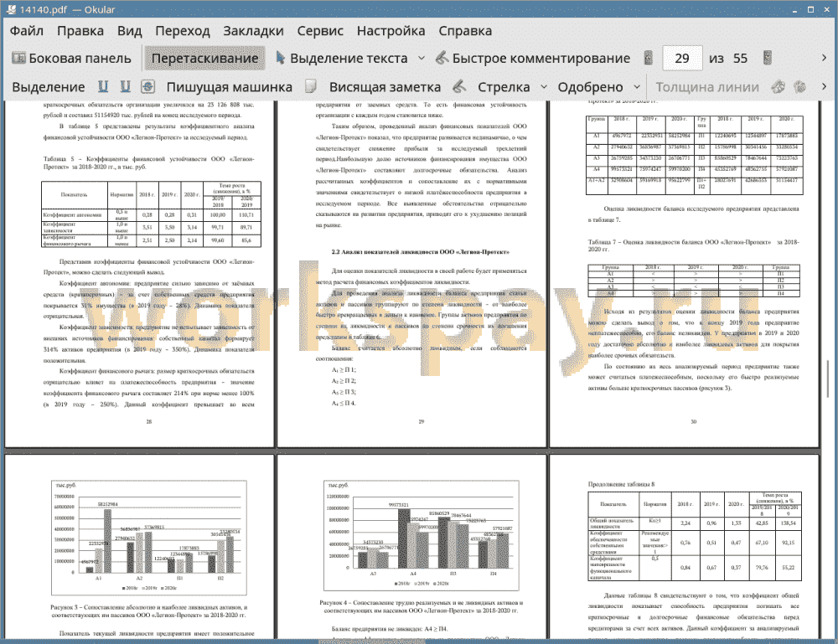Viewport: 838px width, 644px height.
Task: Open the Файл menu
Action: pos(27,31)
